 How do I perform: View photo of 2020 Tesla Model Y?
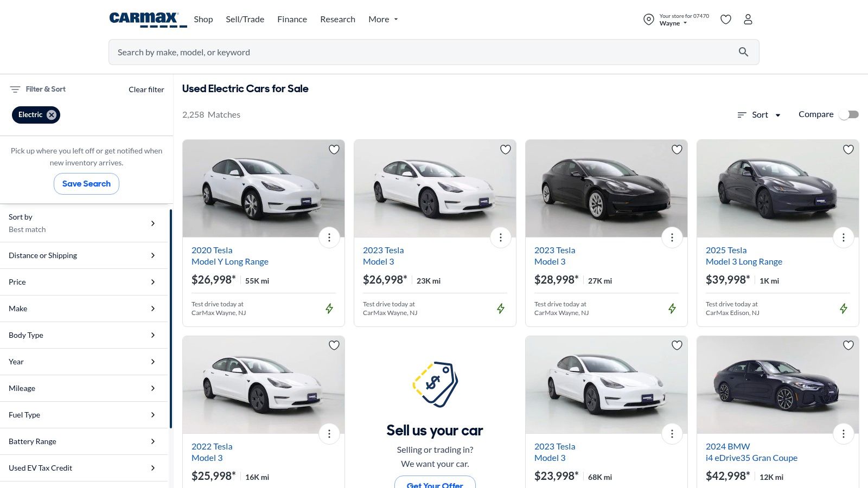click(x=264, y=189)
